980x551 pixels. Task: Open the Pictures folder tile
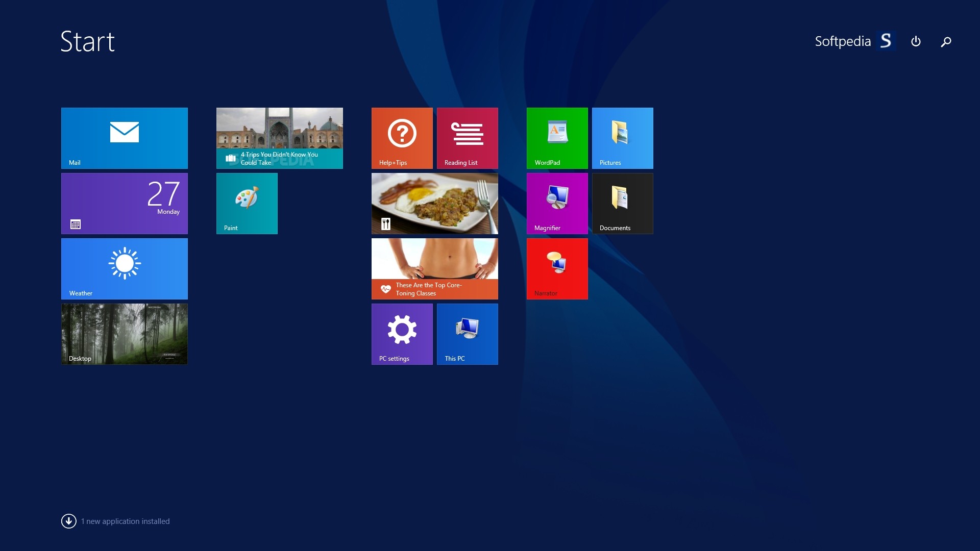click(622, 138)
